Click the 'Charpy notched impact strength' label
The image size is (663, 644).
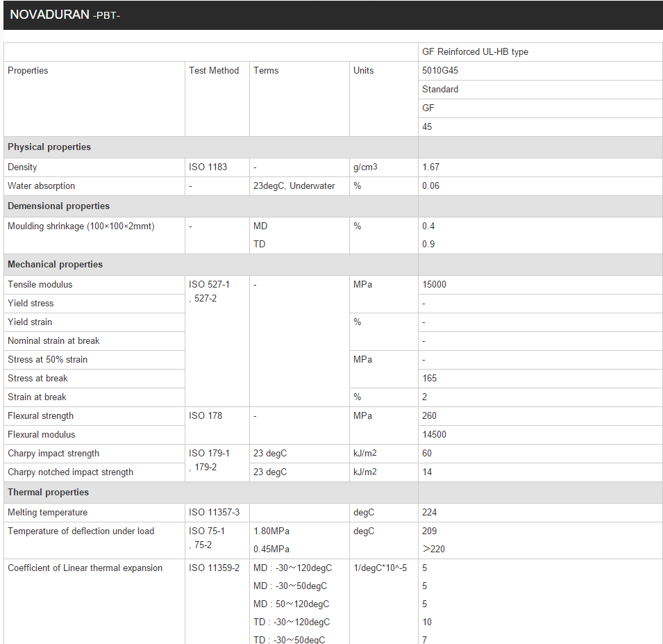70,472
